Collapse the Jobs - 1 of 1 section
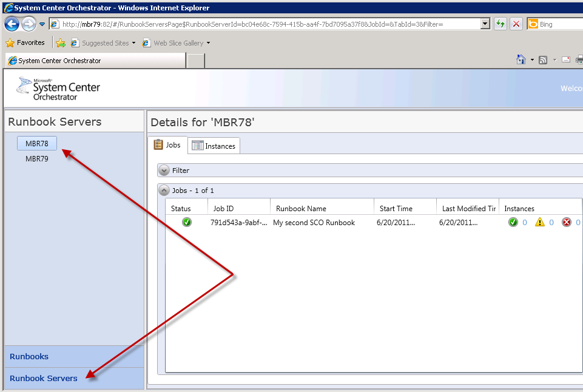The image size is (583, 392). pos(164,191)
